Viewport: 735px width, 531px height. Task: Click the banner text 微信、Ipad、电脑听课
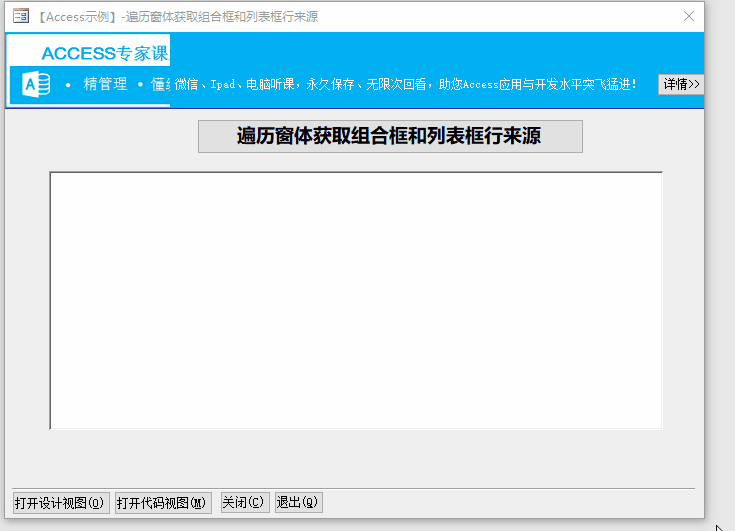pyautogui.click(x=235, y=84)
